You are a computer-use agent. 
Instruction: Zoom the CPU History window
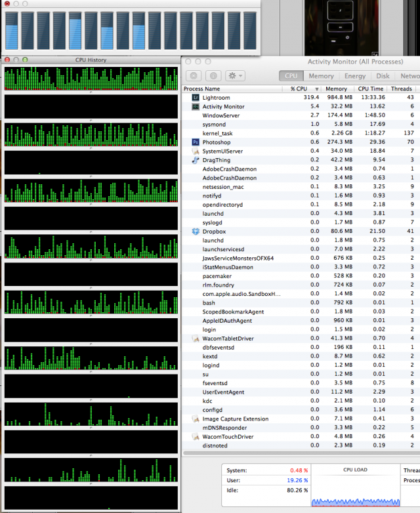[25, 60]
